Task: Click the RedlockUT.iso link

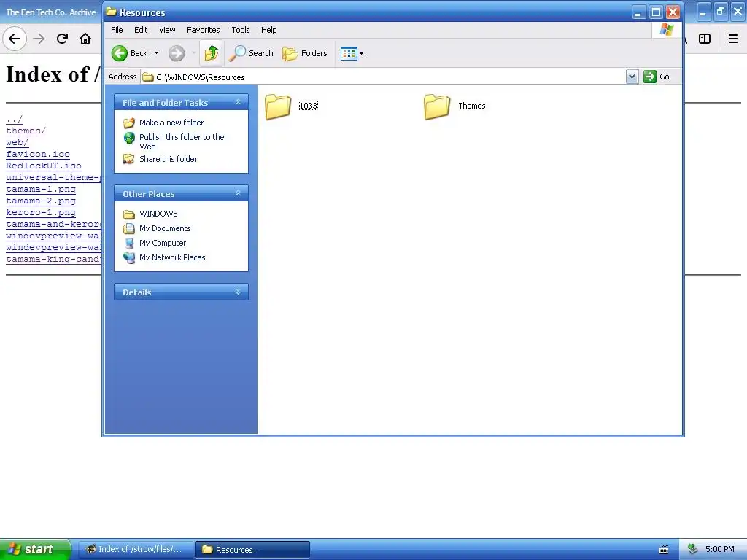Action: click(x=43, y=166)
